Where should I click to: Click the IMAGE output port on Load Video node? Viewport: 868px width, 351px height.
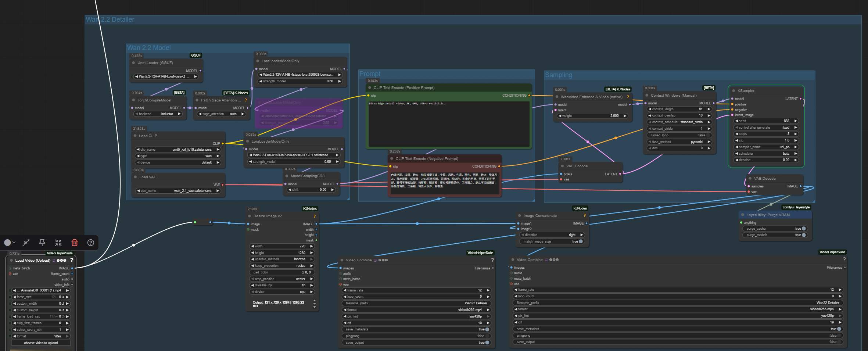(x=72, y=268)
